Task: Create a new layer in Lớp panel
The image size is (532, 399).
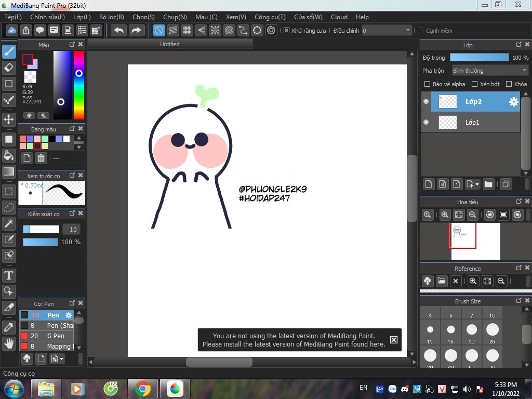Action: [x=429, y=184]
